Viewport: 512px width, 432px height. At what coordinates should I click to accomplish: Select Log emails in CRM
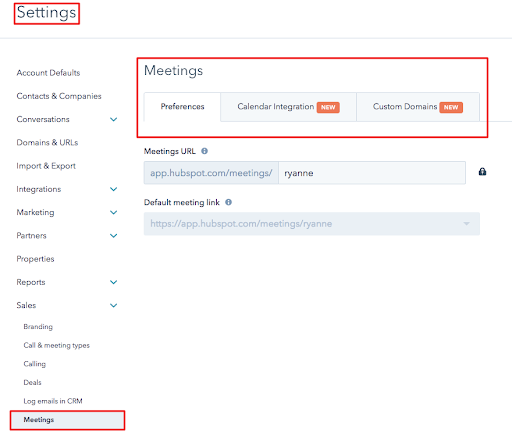click(53, 401)
